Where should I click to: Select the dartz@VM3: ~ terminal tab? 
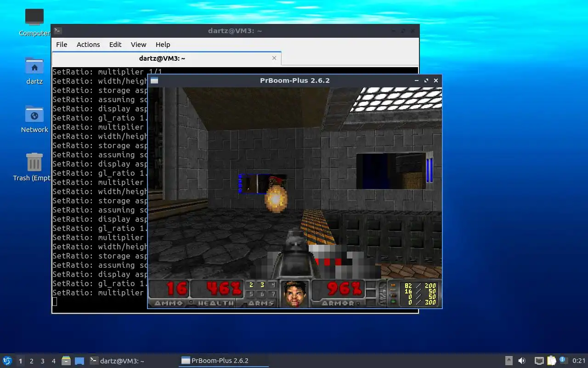pyautogui.click(x=166, y=58)
